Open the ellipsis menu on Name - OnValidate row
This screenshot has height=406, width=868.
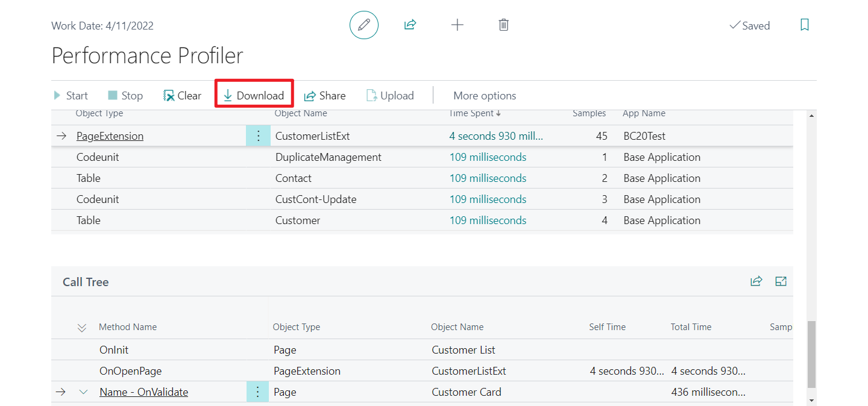tap(257, 392)
